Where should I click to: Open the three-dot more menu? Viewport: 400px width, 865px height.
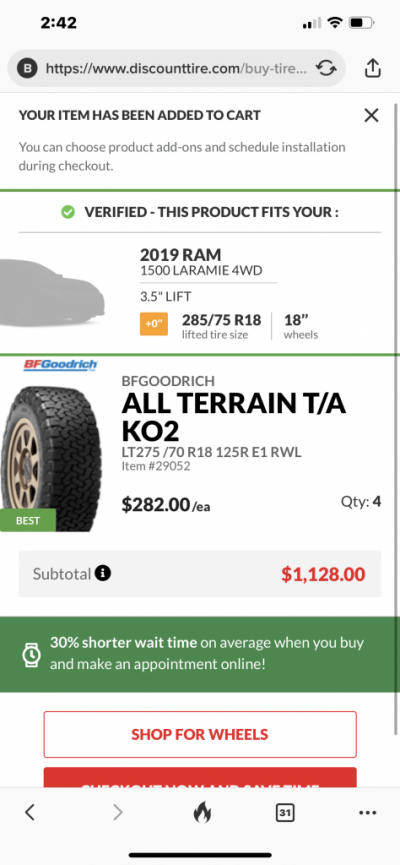(x=367, y=812)
